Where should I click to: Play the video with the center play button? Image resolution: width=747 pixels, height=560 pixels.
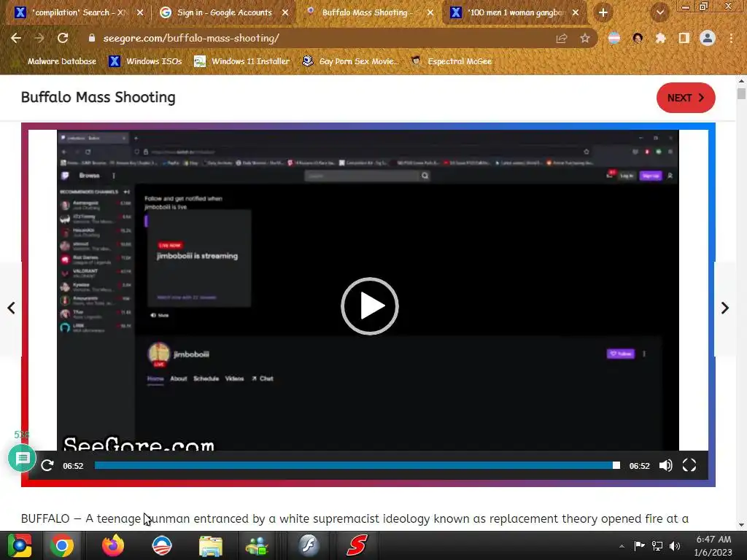[x=370, y=306]
